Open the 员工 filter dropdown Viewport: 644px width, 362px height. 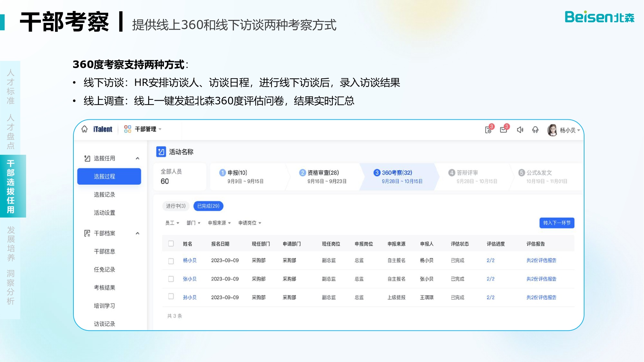point(172,223)
